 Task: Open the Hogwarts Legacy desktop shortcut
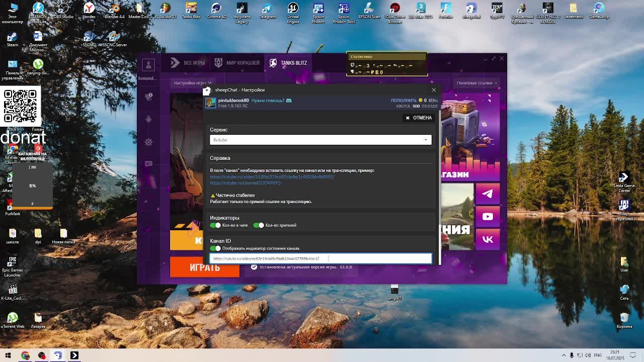[242, 12]
